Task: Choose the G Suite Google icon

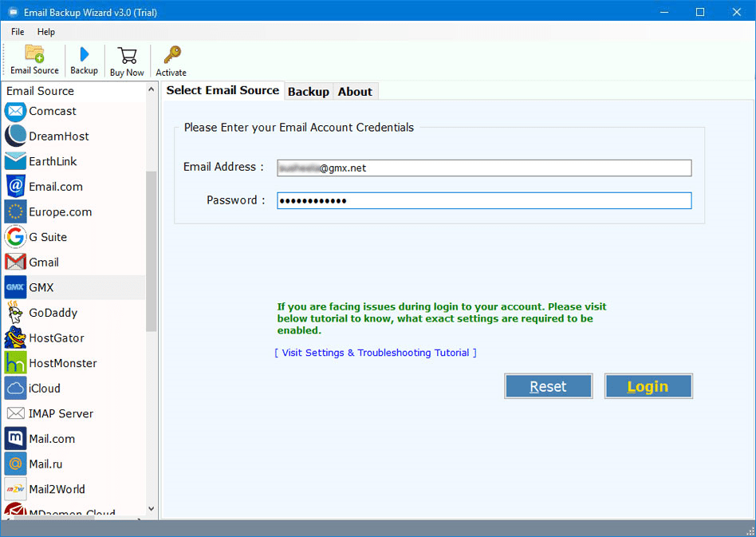Action: coord(15,237)
